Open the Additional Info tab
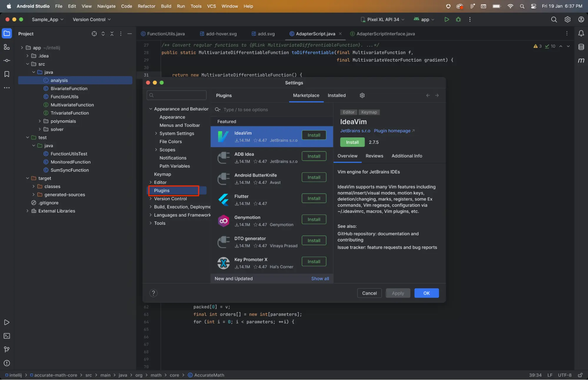The image size is (588, 380). click(x=407, y=156)
